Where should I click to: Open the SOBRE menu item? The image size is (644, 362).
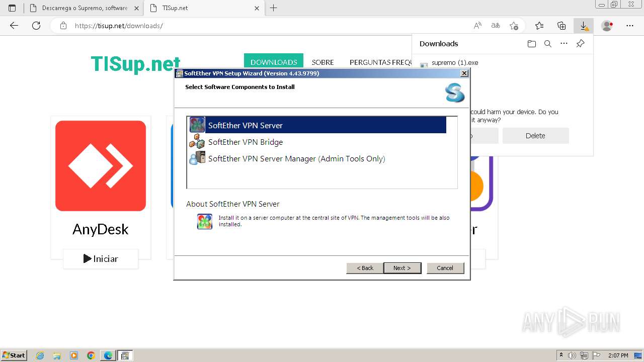coord(323,62)
